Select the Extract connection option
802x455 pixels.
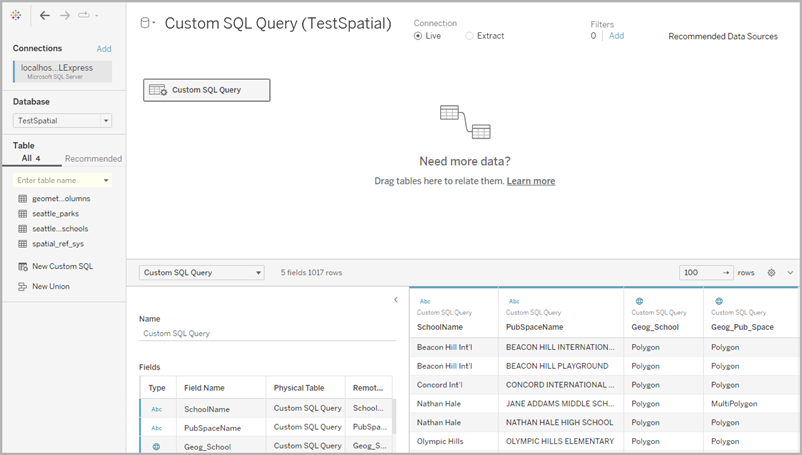[x=484, y=36]
